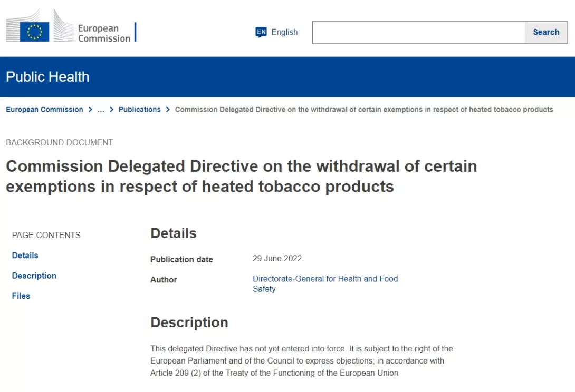
Task: Click the Details section heading
Action: pyautogui.click(x=174, y=233)
